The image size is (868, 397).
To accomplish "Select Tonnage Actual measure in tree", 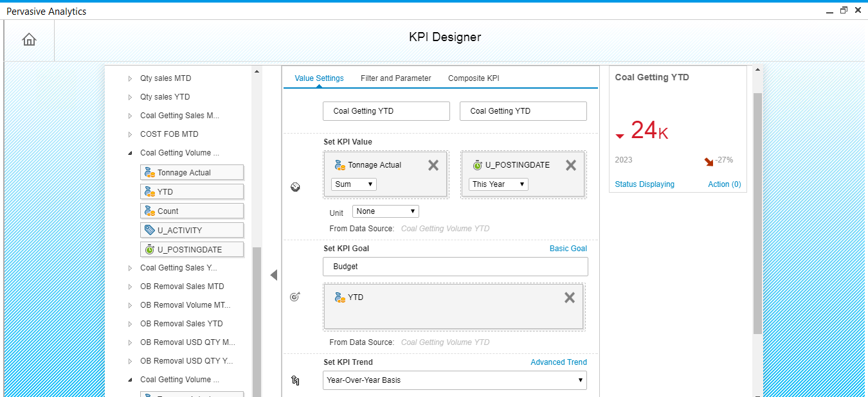I will (x=192, y=172).
